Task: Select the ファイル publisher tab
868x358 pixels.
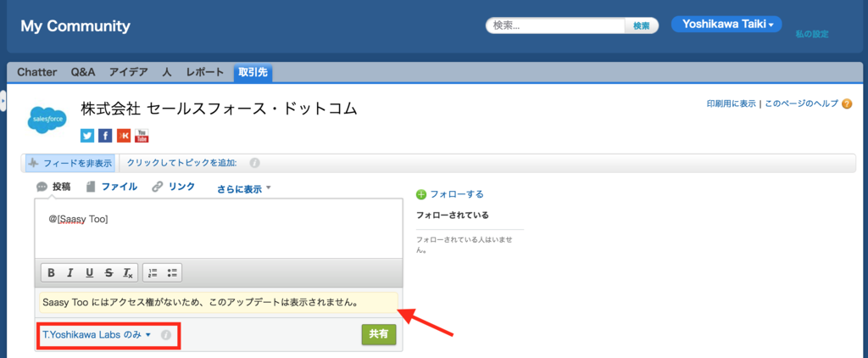Action: pos(113,187)
